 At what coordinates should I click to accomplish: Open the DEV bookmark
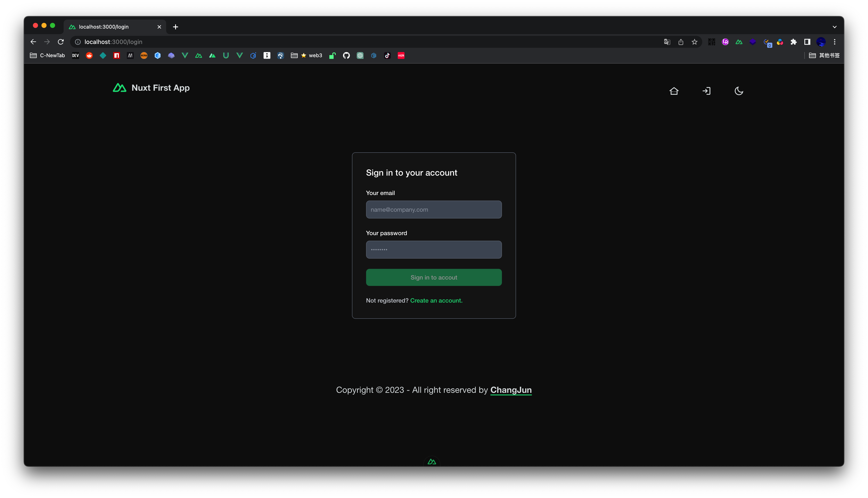point(75,55)
